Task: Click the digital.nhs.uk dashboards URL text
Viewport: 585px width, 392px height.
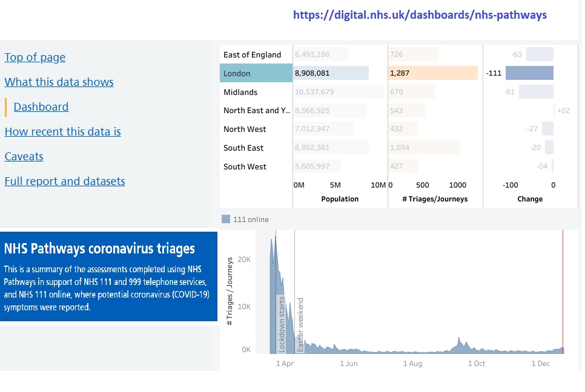Action: 420,15
